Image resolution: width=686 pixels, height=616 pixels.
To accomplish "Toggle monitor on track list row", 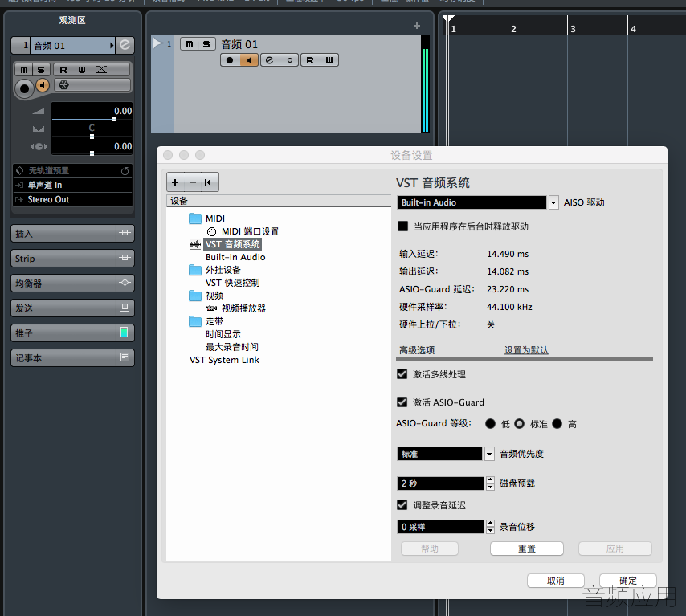I will click(249, 60).
